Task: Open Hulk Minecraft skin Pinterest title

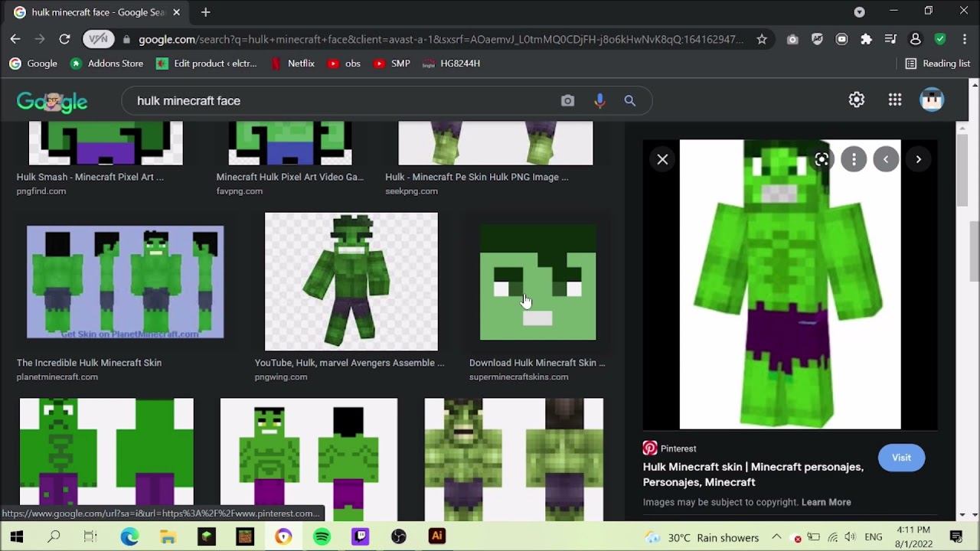Action: [x=753, y=474]
